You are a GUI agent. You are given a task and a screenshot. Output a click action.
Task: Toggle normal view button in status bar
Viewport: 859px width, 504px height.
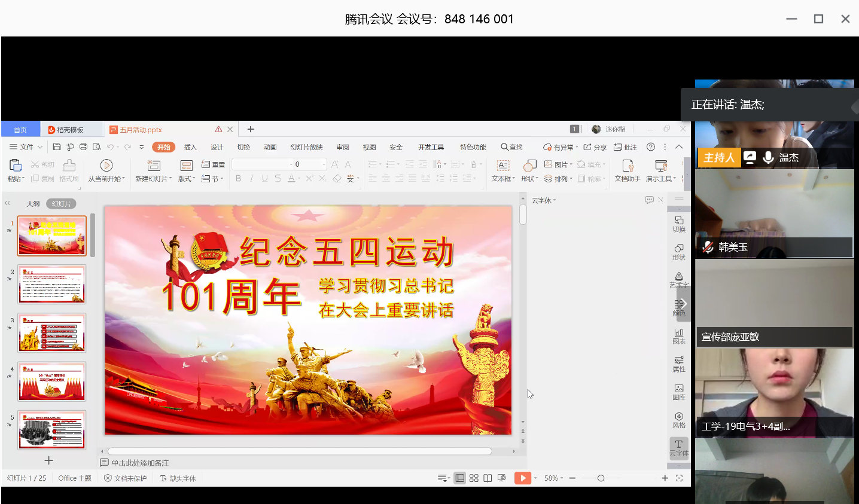point(459,478)
